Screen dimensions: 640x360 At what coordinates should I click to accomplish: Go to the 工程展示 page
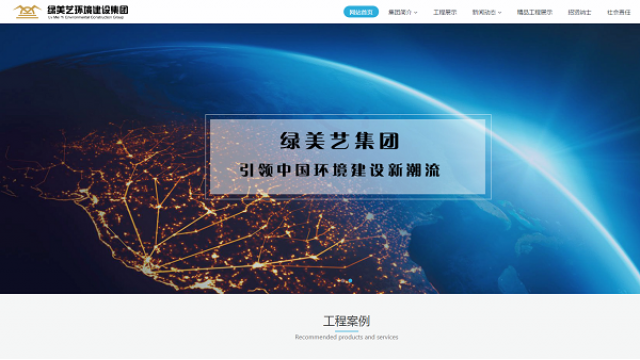445,12
